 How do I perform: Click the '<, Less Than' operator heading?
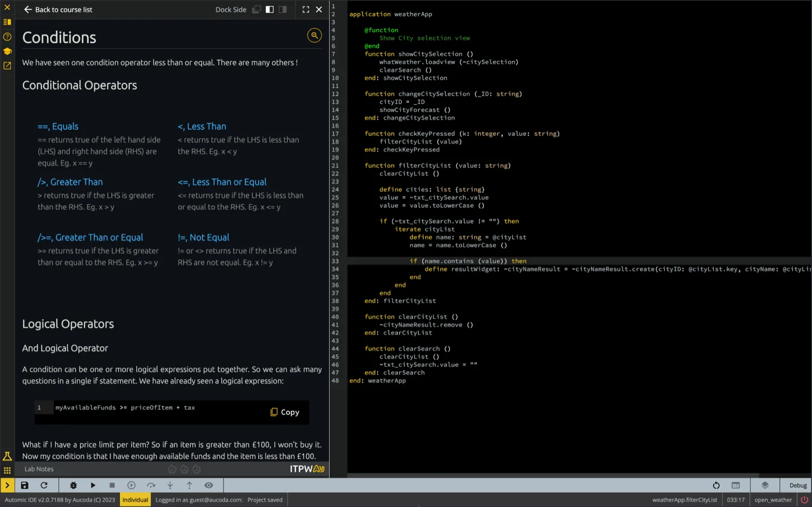pyautogui.click(x=202, y=127)
